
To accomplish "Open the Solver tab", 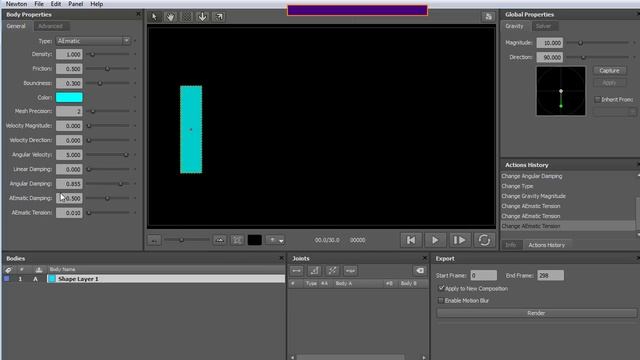I will [x=544, y=26].
